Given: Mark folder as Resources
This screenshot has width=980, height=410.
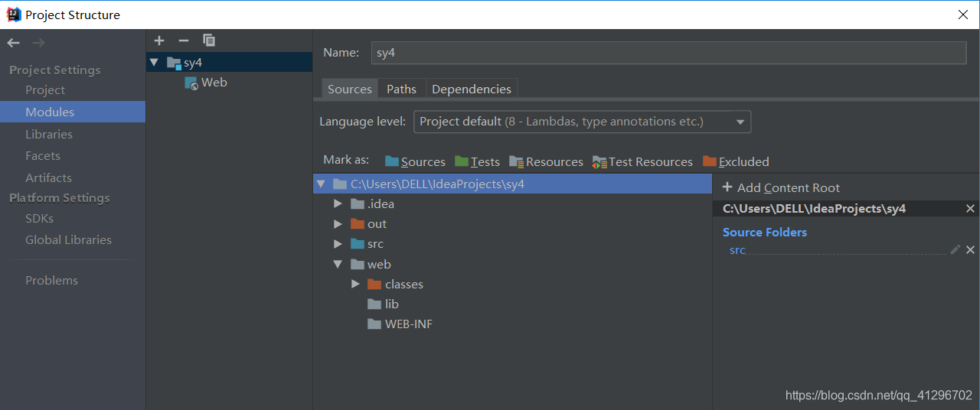Looking at the screenshot, I should click(546, 161).
